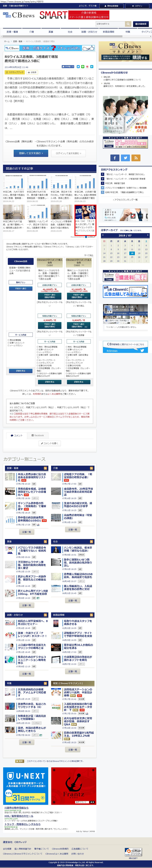This screenshot has height=868, width=152.
Task: Switch to the facebook comments tab
Action: [x=38, y=435]
